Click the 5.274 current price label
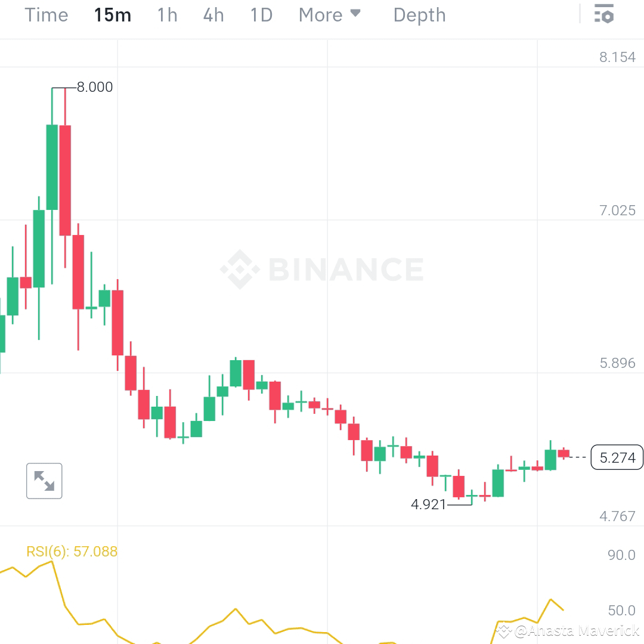 coord(617,457)
